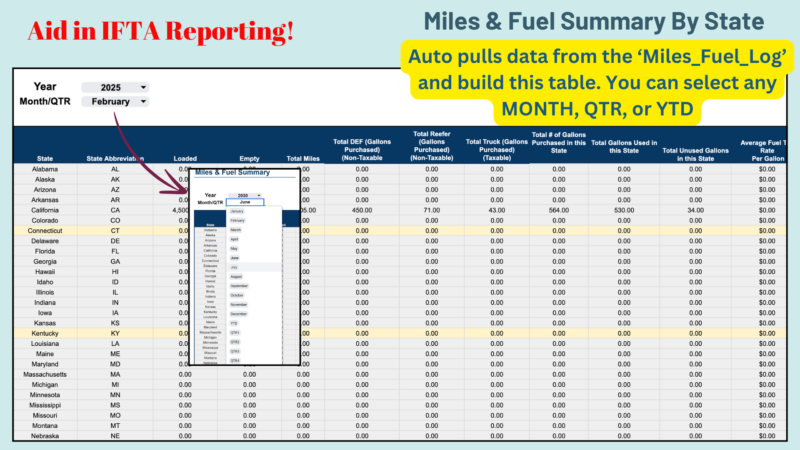Select the 'Massachusetts' state cell
Screen dimensions: 800x450
click(45, 374)
